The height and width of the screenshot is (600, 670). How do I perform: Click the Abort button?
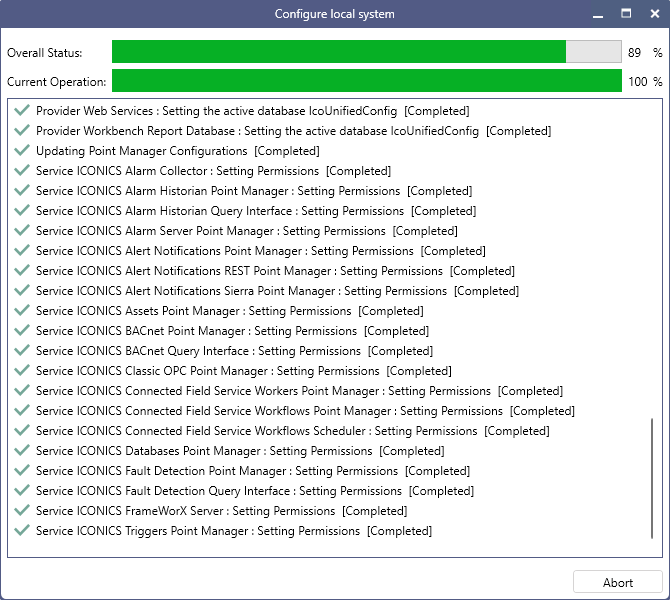(617, 582)
